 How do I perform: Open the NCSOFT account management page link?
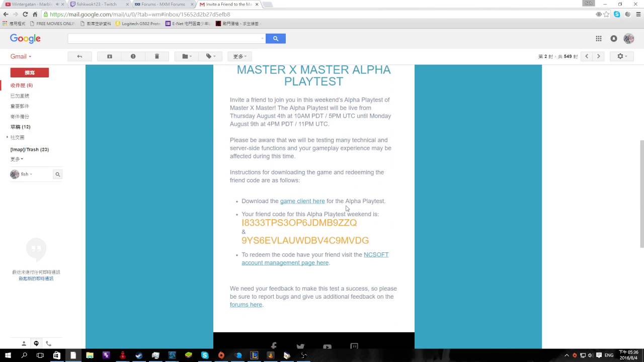click(x=315, y=258)
